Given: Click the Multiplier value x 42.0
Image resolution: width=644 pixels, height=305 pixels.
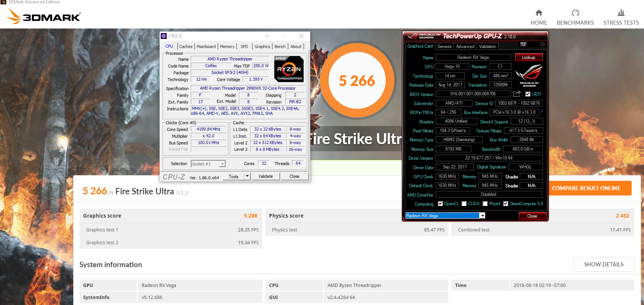Looking at the screenshot, I should [x=208, y=136].
